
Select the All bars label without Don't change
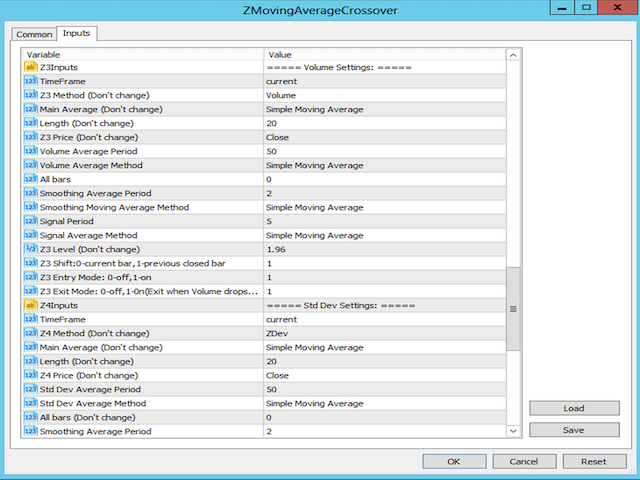(x=55, y=179)
